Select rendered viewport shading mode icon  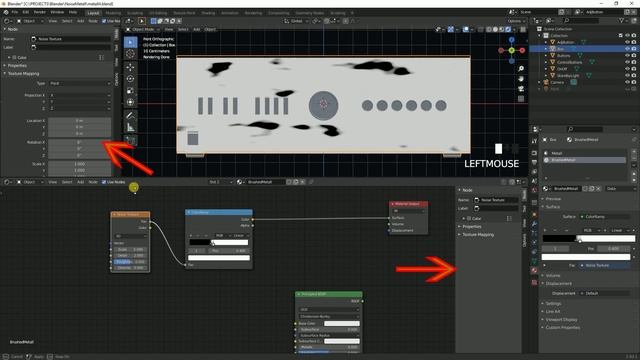coord(508,29)
